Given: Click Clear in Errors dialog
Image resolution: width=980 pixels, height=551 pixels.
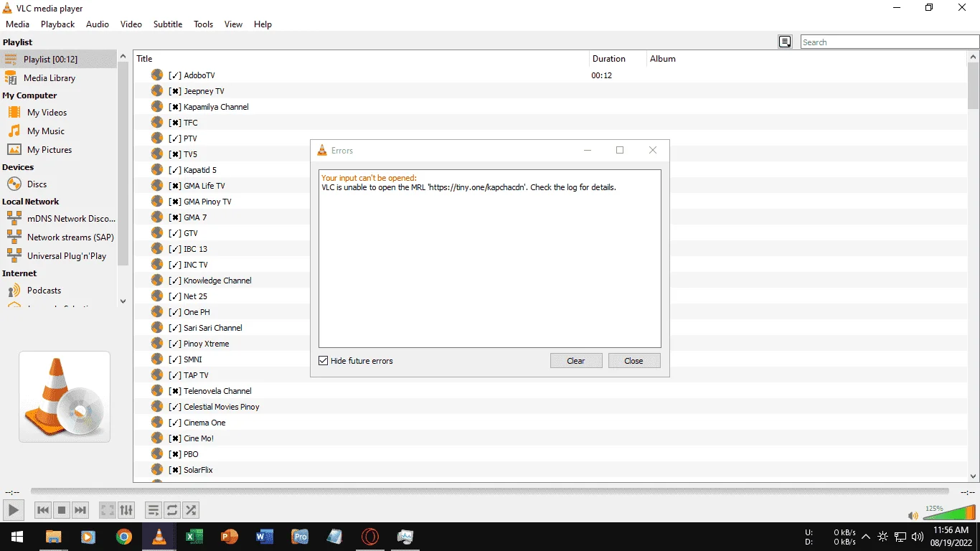Looking at the screenshot, I should [576, 361].
